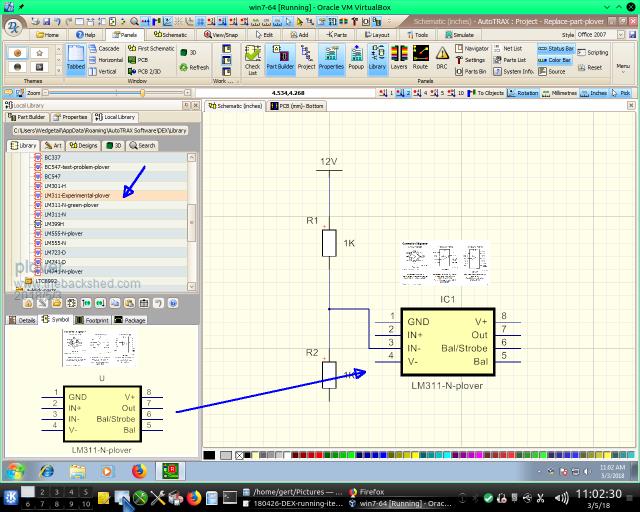Expand the LTC8992 library folder
The width and height of the screenshot is (640, 512).
(x=45, y=281)
